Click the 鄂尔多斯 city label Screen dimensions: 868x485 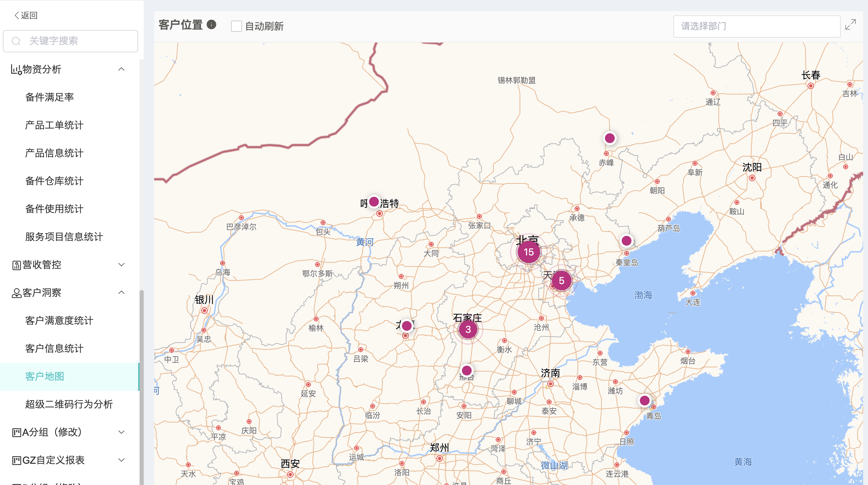(x=317, y=274)
